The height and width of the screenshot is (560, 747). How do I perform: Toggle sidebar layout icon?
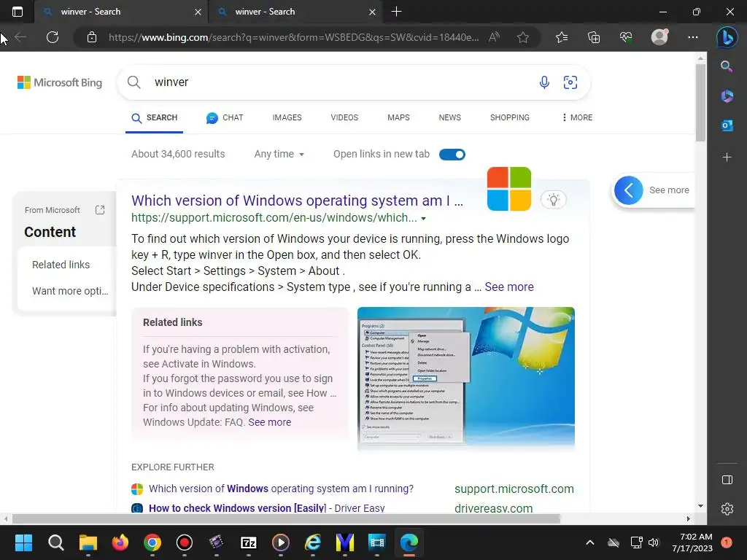tap(727, 480)
